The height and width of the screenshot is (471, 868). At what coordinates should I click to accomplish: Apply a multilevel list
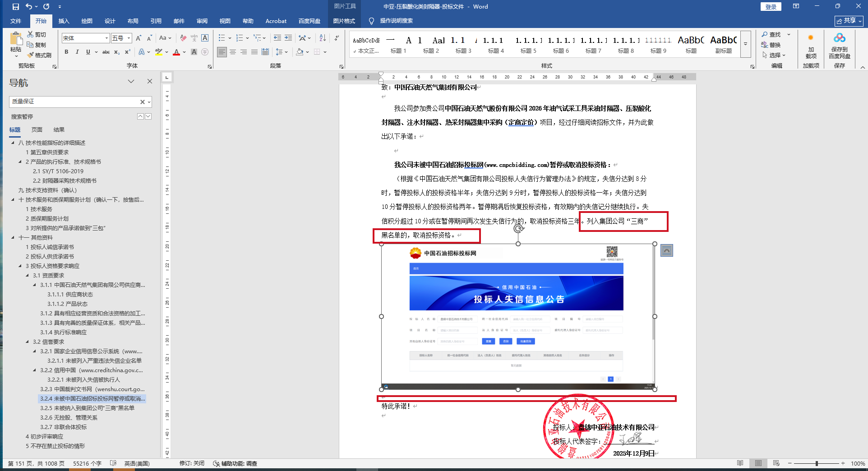coord(258,38)
